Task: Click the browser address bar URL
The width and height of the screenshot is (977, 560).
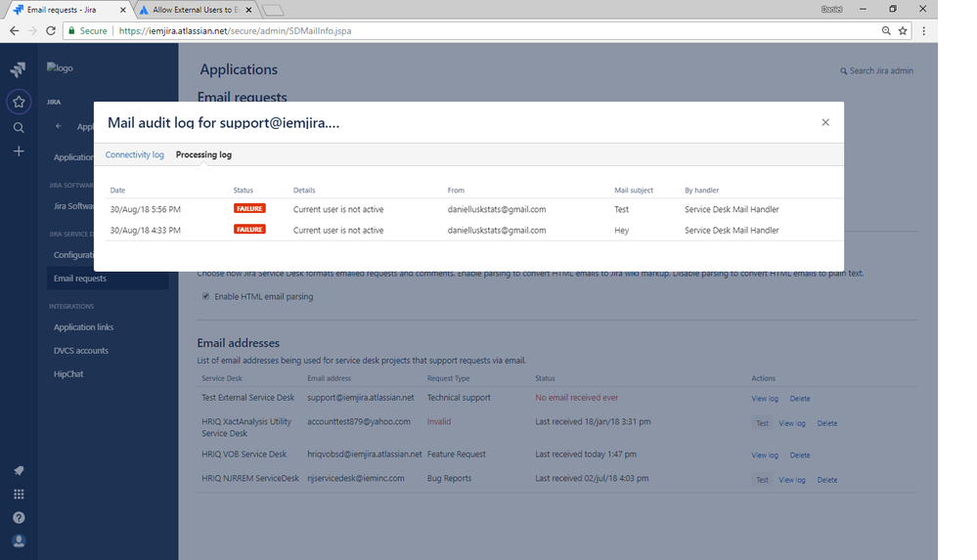Action: point(235,30)
